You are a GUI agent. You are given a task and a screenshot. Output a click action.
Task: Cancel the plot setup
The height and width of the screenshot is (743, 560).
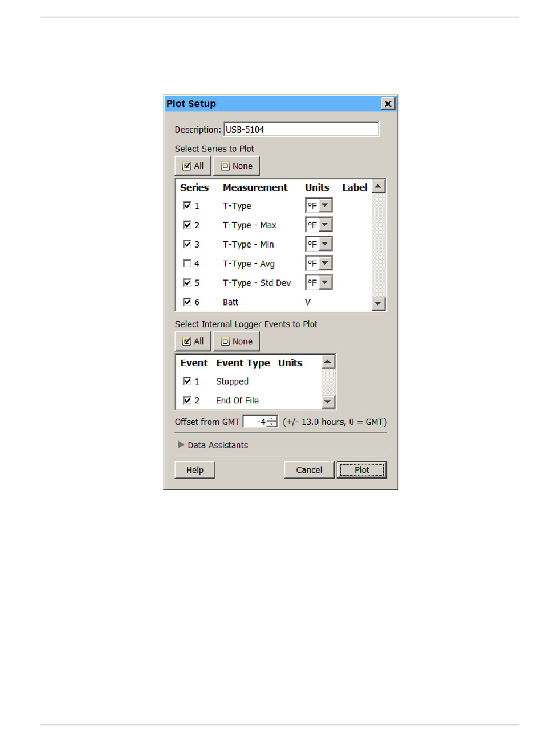pyautogui.click(x=309, y=470)
